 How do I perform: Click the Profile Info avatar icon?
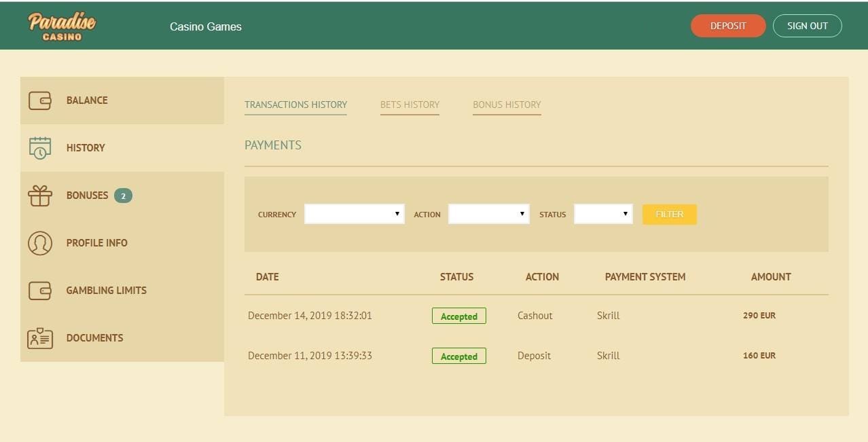40,243
